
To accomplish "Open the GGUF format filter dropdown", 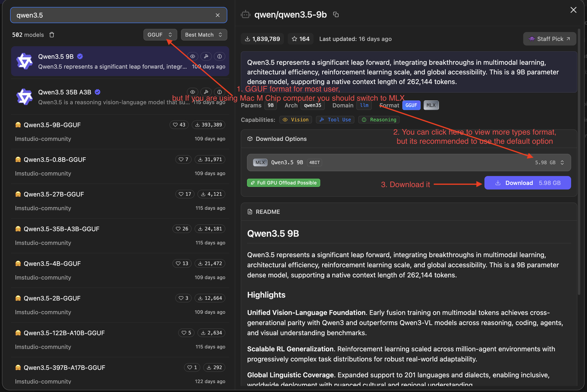I will pos(160,35).
